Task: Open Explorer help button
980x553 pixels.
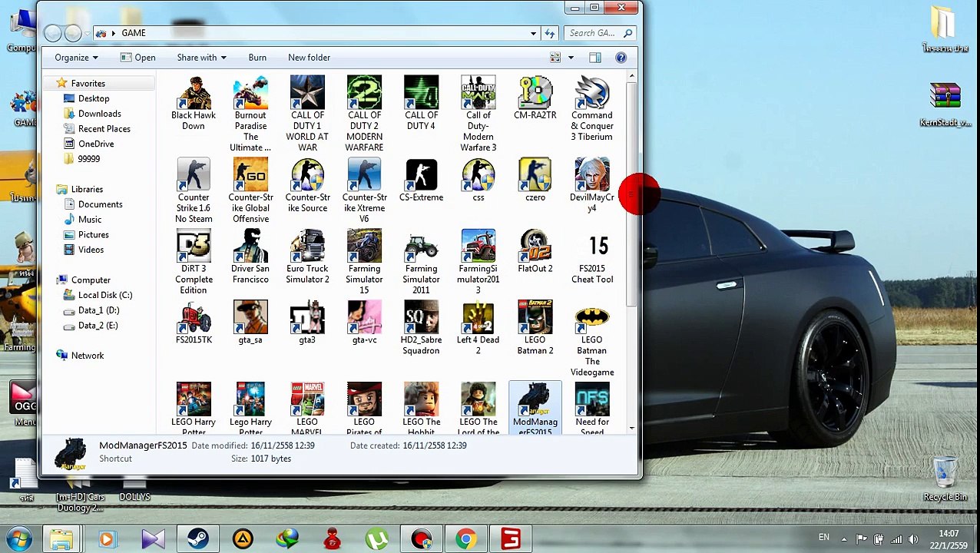Action: coord(621,58)
